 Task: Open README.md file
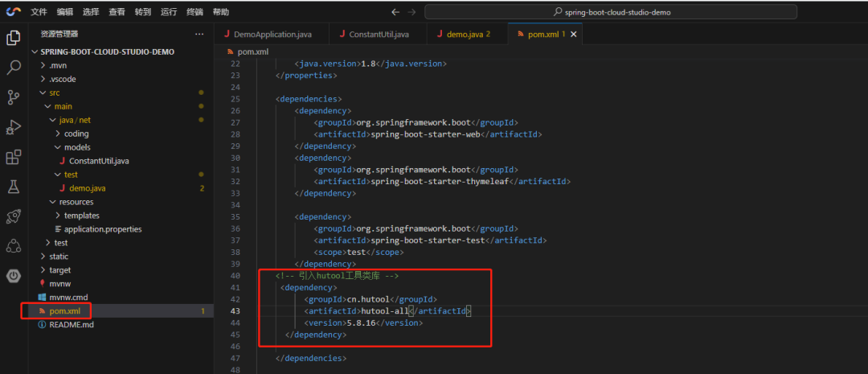pos(121,325)
